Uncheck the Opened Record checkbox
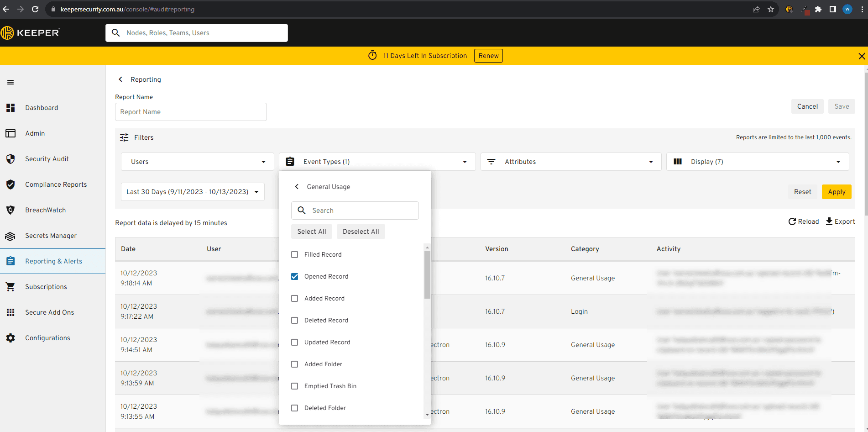Viewport: 868px width, 432px height. point(295,277)
